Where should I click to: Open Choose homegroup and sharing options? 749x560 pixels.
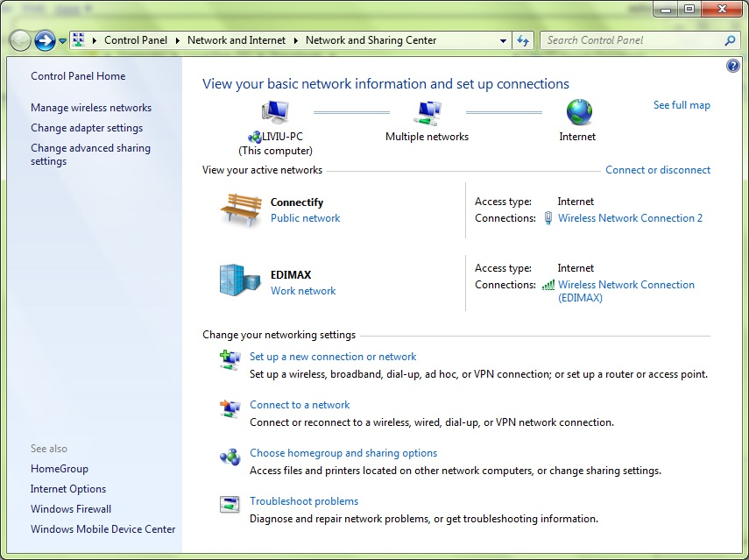click(x=343, y=453)
